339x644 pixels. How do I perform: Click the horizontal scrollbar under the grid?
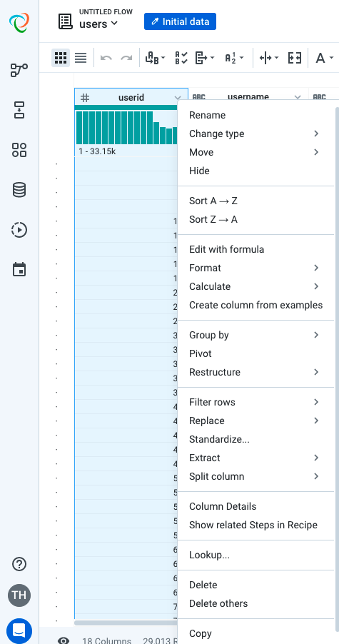tap(126, 623)
